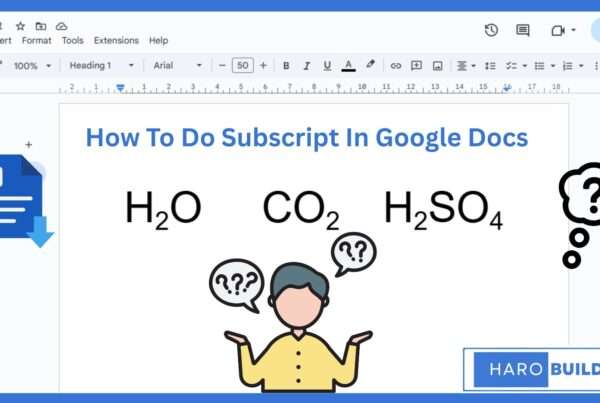Click the font size field showing 50
Image resolution: width=600 pixels, height=403 pixels.
(243, 65)
